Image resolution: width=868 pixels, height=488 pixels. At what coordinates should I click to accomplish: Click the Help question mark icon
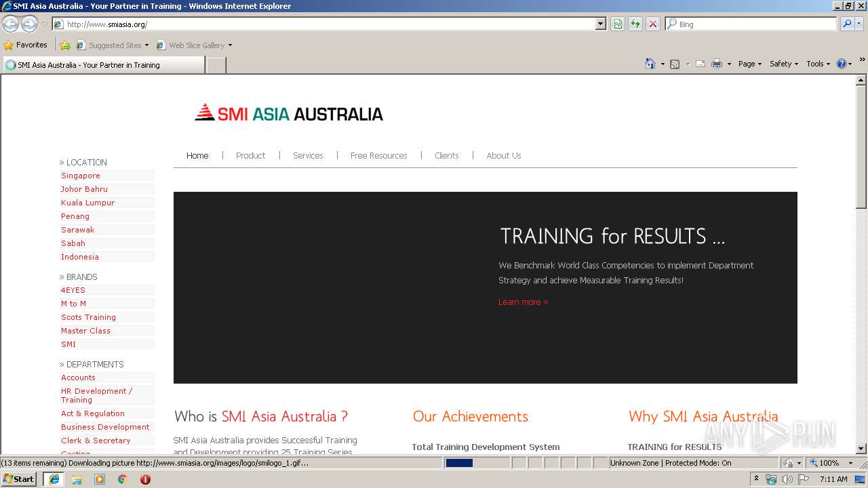tap(842, 64)
